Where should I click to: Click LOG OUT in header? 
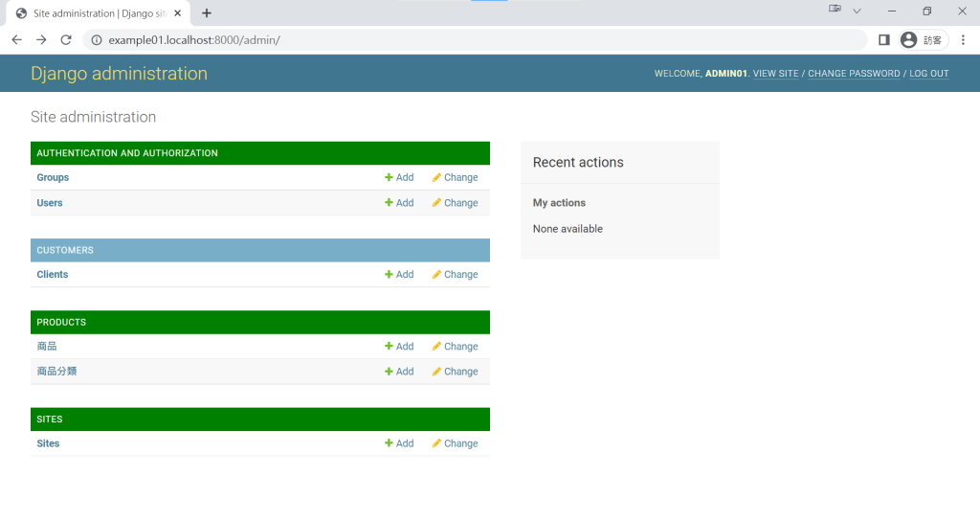coord(928,73)
